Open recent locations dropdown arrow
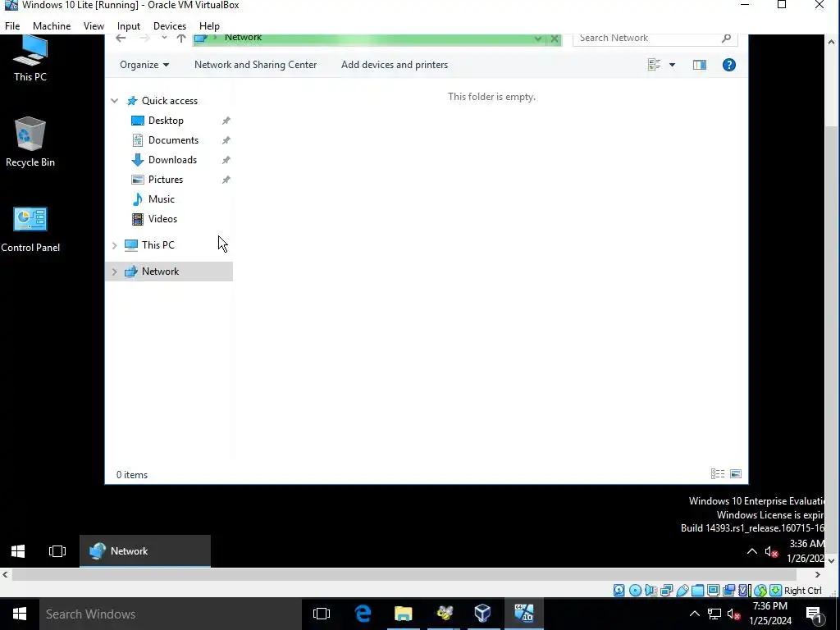This screenshot has width=840, height=630. click(x=164, y=38)
